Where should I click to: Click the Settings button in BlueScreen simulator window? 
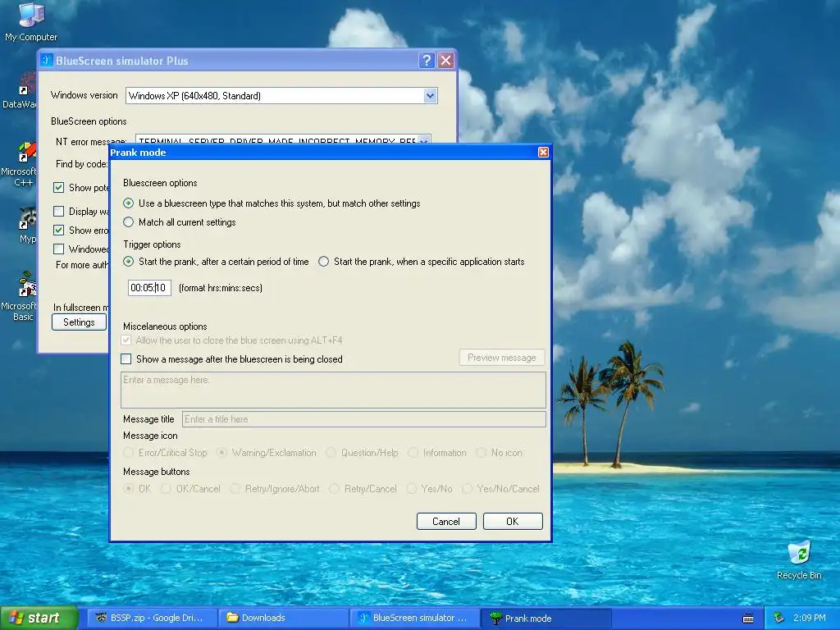coord(79,322)
